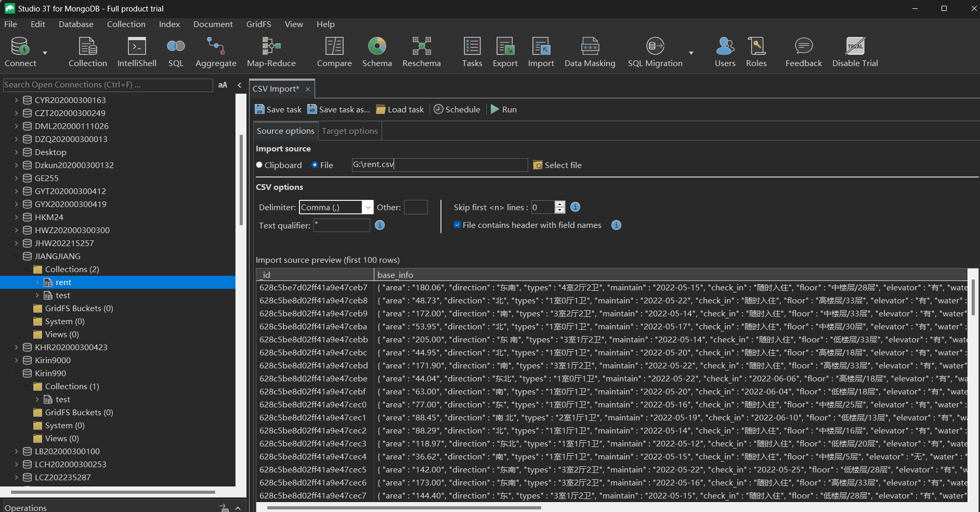
Task: Open the Feedback form
Action: (x=803, y=52)
